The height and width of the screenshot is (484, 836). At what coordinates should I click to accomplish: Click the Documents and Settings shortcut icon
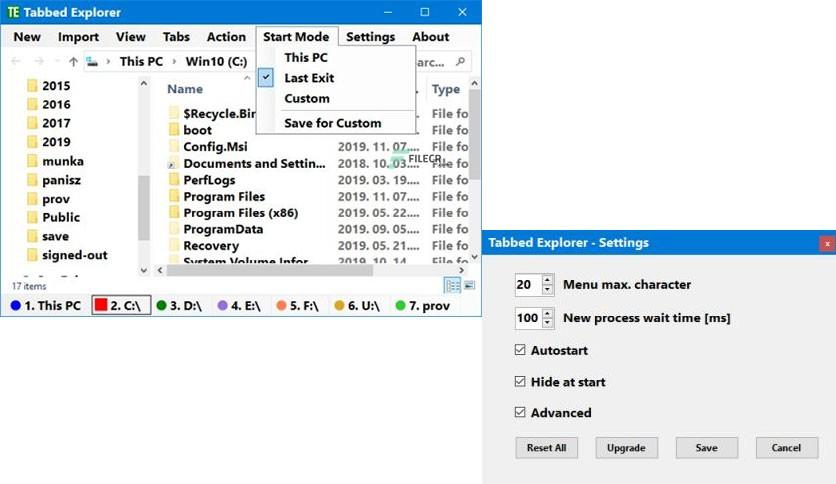tap(174, 164)
